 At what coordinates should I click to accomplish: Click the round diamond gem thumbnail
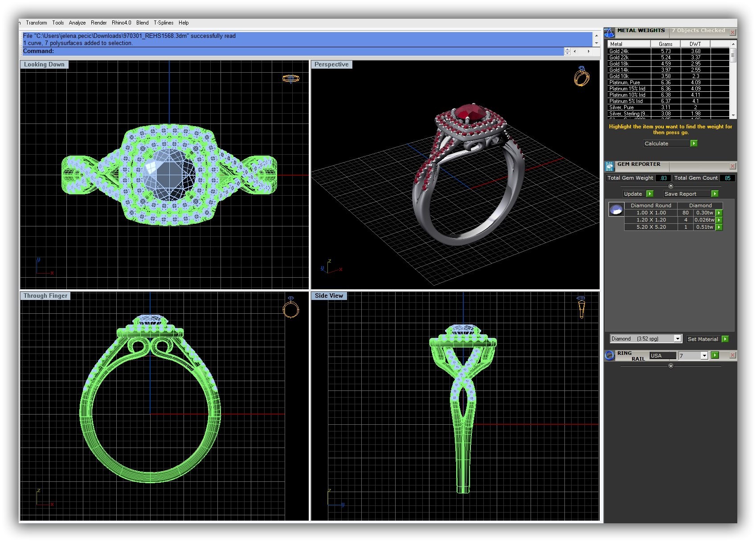click(616, 210)
